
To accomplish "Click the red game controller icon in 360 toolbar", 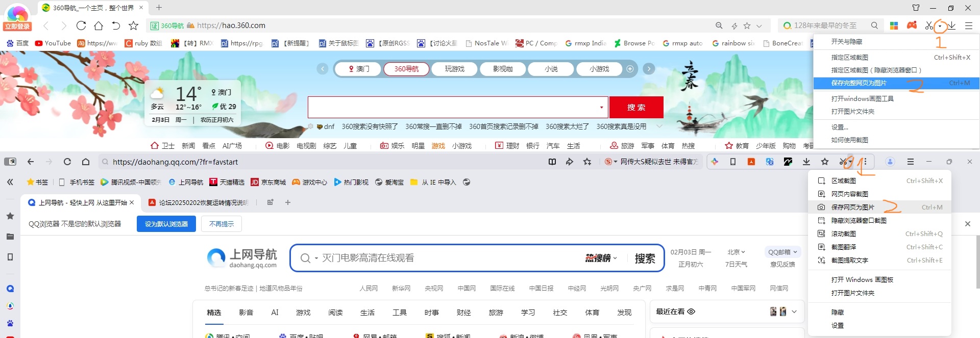I will (x=912, y=25).
